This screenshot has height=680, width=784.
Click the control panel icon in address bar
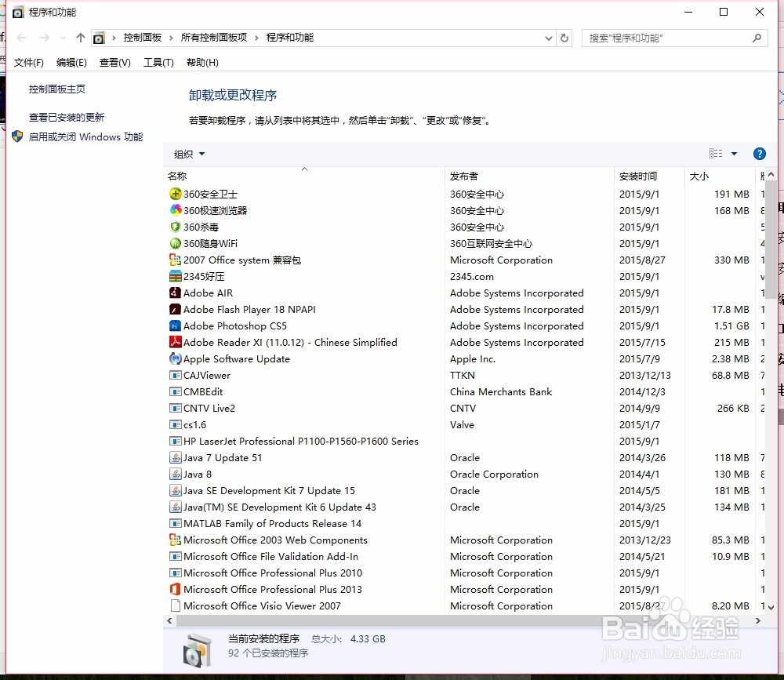99,38
